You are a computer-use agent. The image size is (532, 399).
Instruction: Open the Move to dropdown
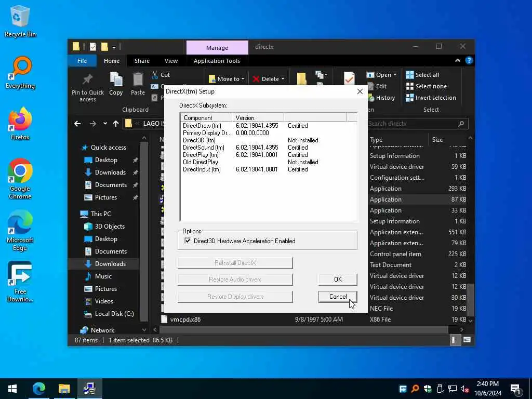tap(227, 79)
